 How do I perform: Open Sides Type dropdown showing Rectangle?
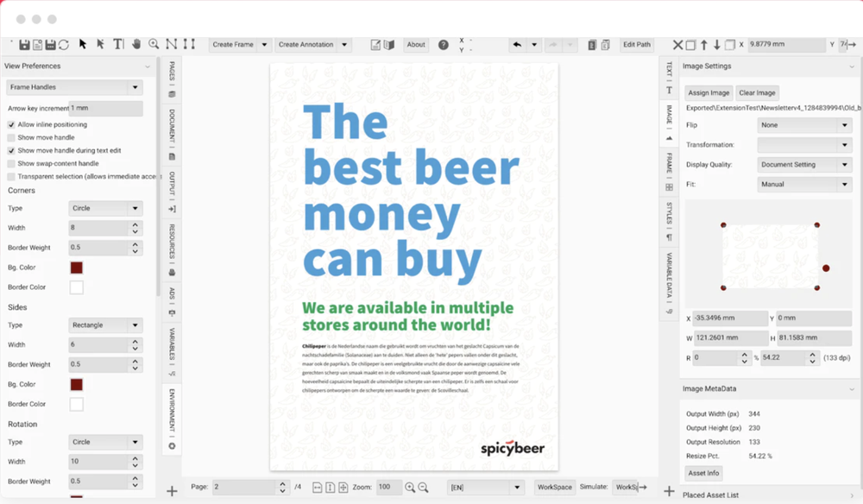click(105, 325)
